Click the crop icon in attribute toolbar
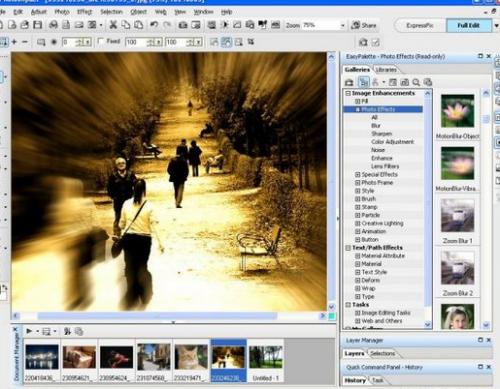Image resolution: width=500 pixels, height=389 pixels. tap(251, 42)
